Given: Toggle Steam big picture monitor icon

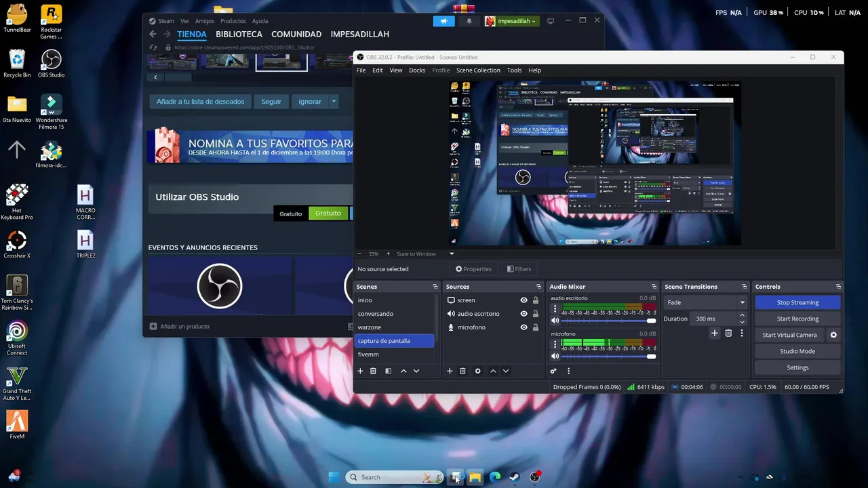Looking at the screenshot, I should click(551, 21).
